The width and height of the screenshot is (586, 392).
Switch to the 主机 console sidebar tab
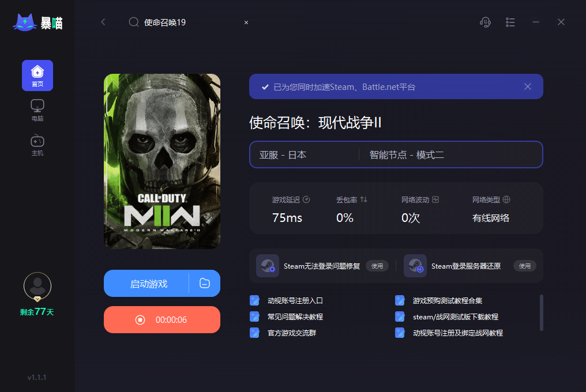37,145
